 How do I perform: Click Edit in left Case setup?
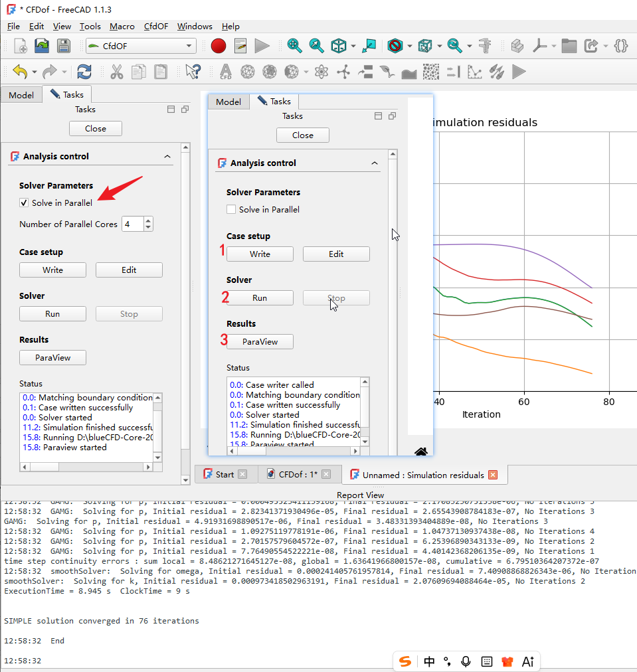(129, 270)
